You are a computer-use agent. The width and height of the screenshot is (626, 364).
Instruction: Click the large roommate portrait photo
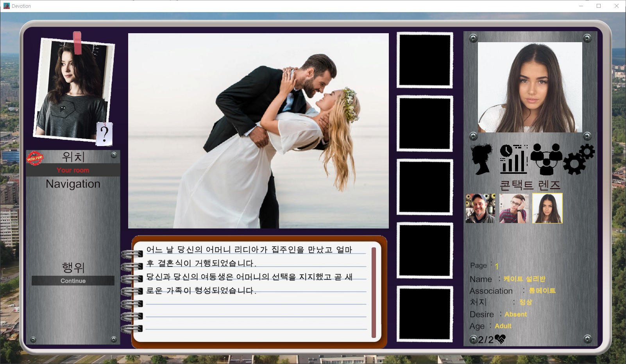point(530,87)
